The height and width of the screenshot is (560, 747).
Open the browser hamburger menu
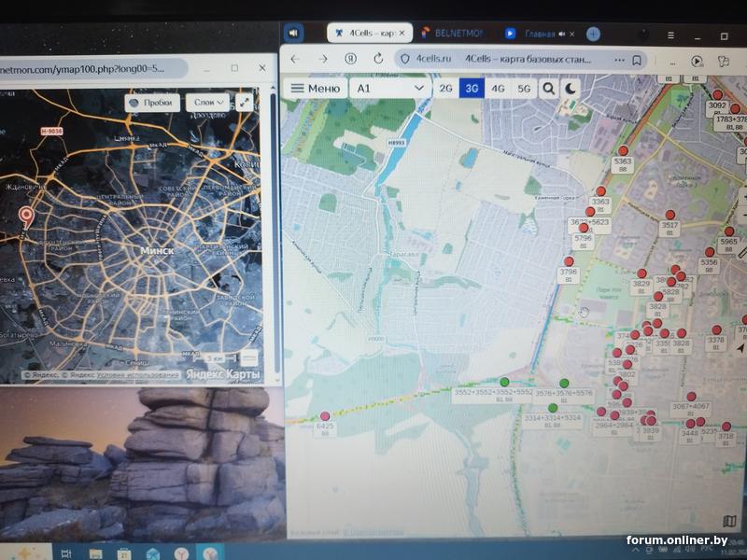click(x=670, y=35)
